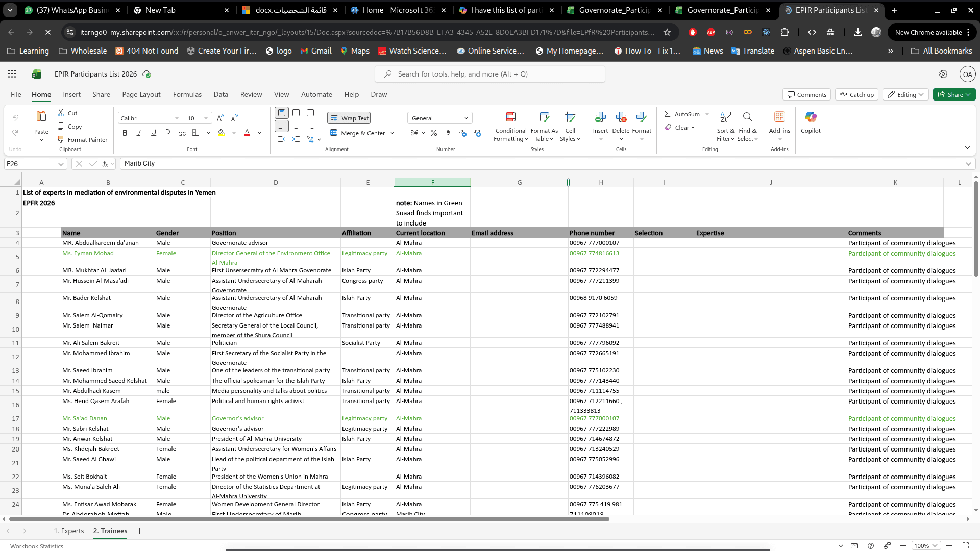The height and width of the screenshot is (551, 980).
Task: Toggle Middle Align vertical alignment
Action: (x=296, y=113)
